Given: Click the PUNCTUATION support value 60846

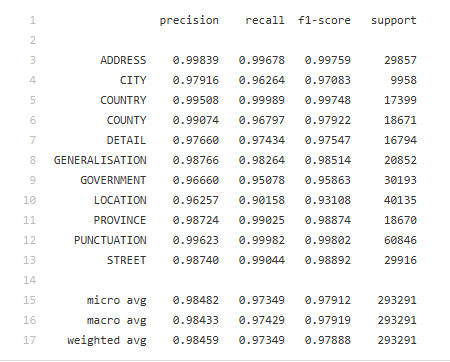Looking at the screenshot, I should [400, 240].
